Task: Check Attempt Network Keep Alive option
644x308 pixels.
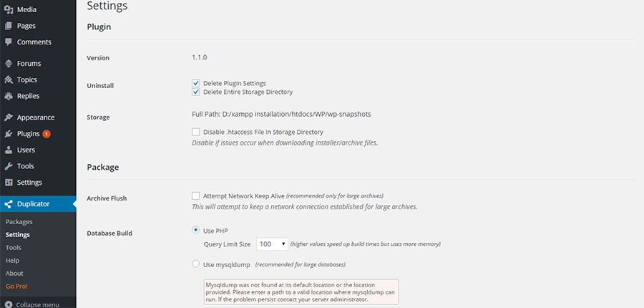Action: (196, 196)
